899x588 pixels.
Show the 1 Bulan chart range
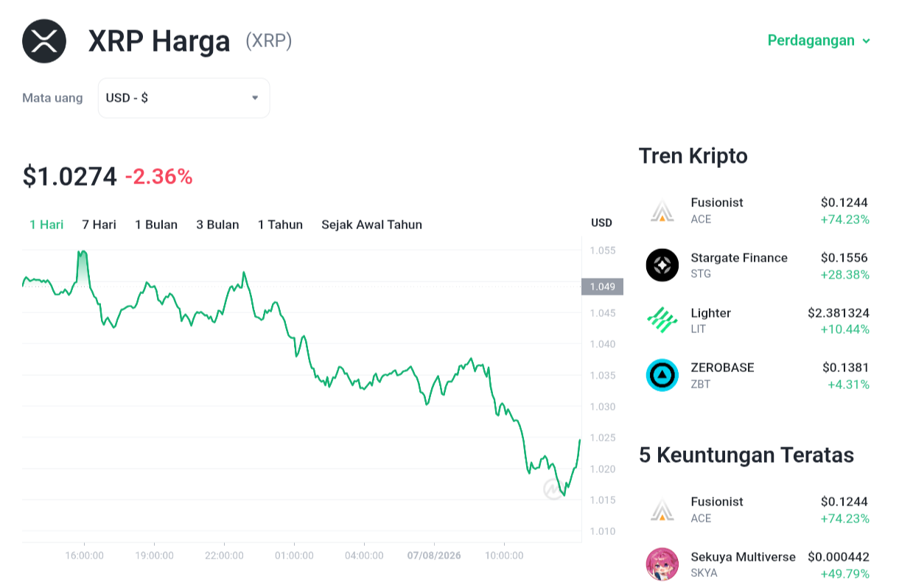(x=156, y=225)
